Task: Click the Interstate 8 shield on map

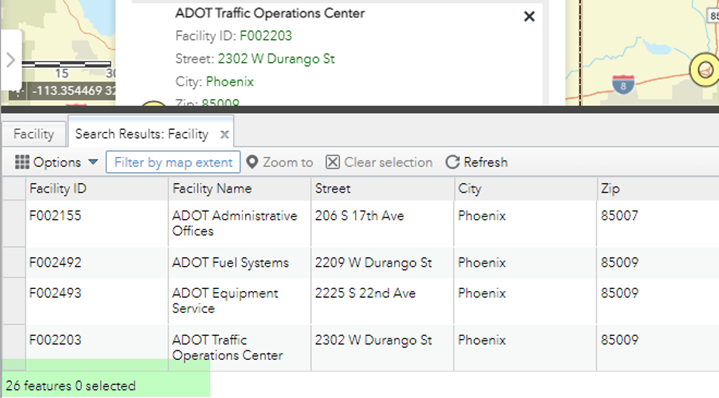Action: [x=623, y=85]
